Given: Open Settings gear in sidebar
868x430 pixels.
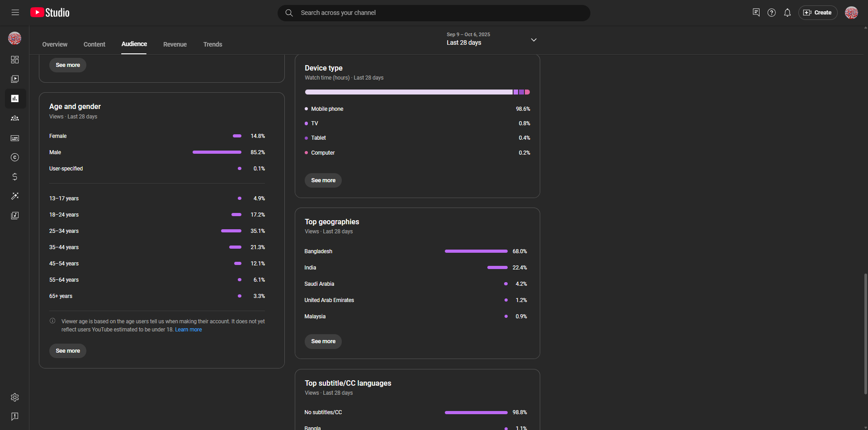Looking at the screenshot, I should [x=15, y=397].
